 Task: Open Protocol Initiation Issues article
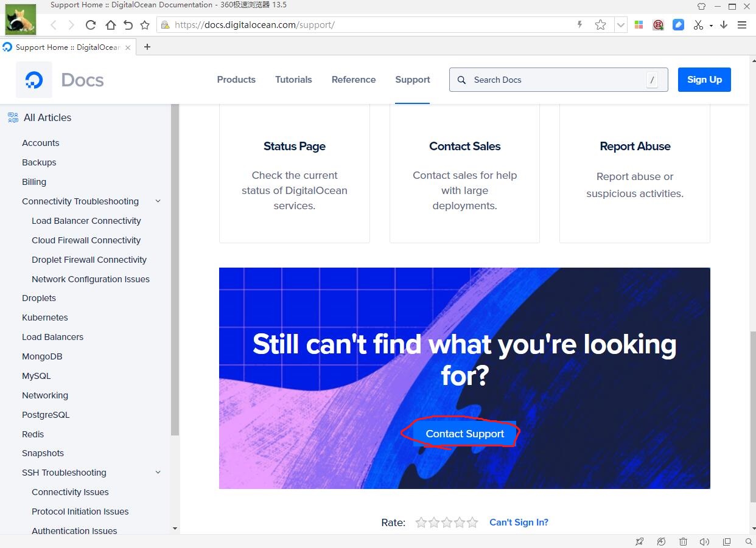(x=80, y=512)
